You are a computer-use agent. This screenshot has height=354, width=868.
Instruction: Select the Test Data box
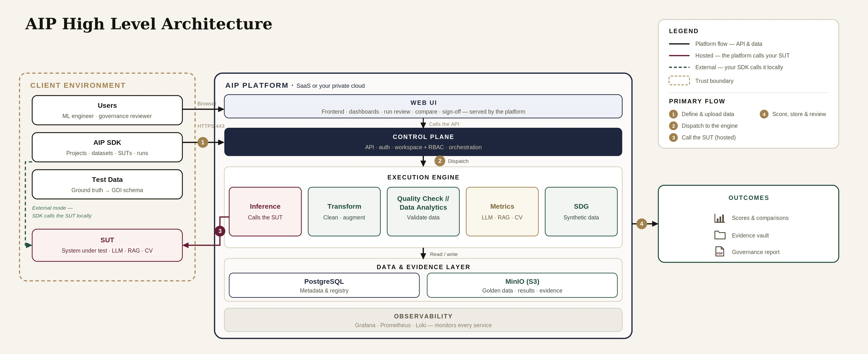click(x=107, y=184)
